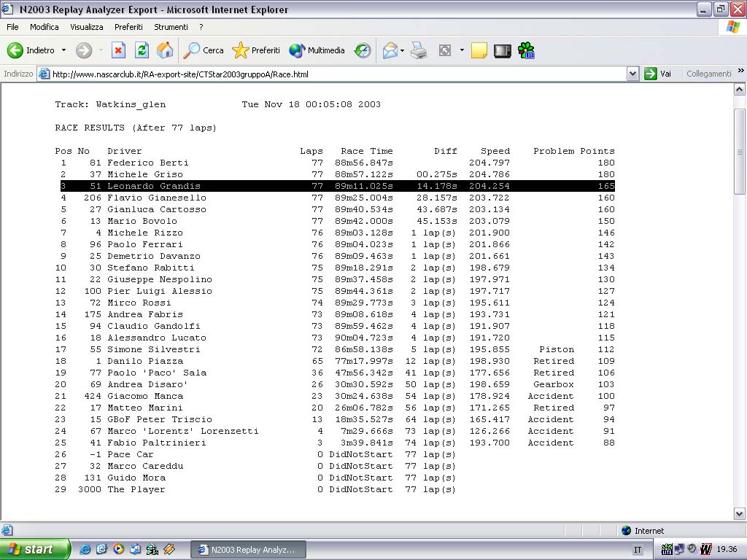Click driver name Federico Berti
This screenshot has width=747, height=560.
[x=147, y=163]
